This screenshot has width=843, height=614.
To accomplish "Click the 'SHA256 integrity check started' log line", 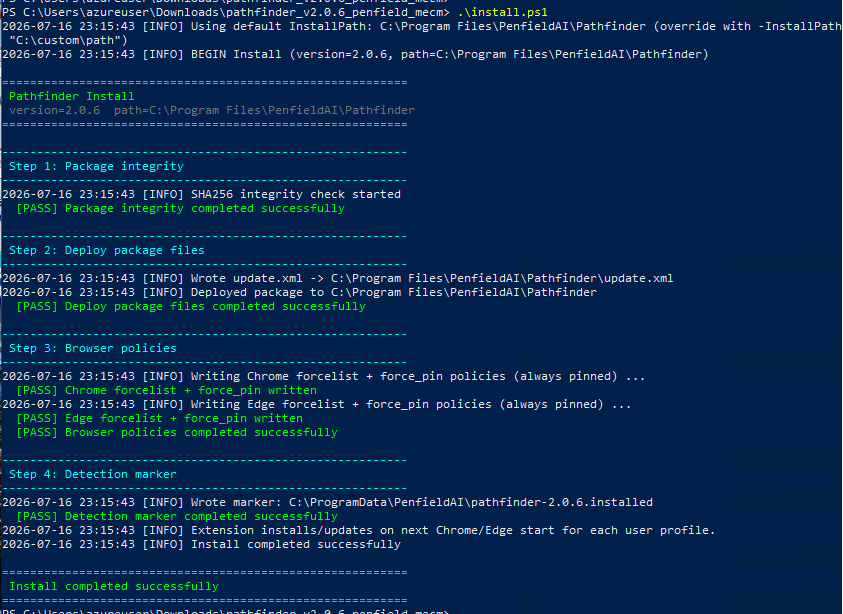I will [202, 194].
